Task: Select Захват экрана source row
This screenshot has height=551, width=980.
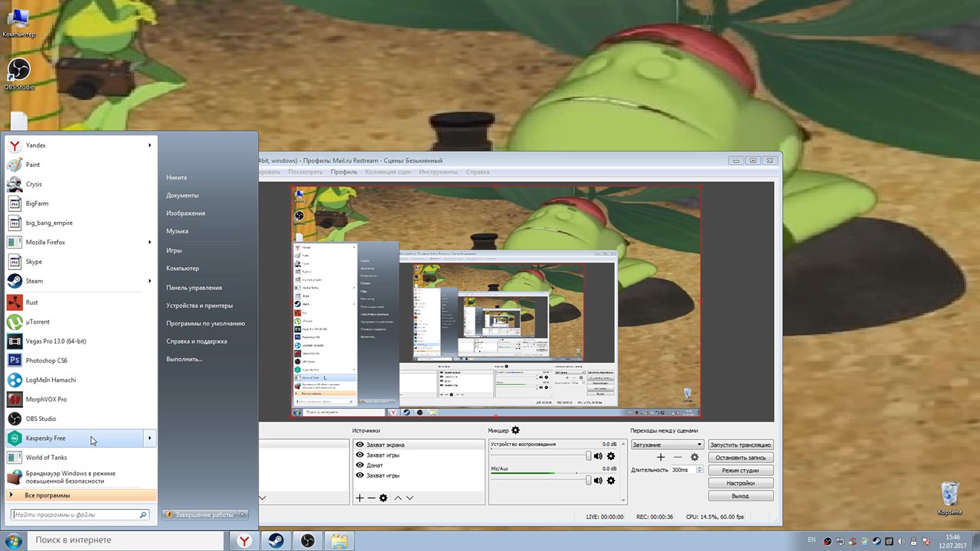Action: click(x=419, y=445)
